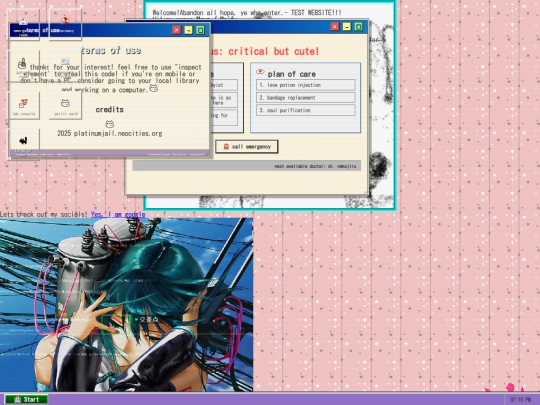540x405 pixels.
Task: Click the cat icon after 'working on a computer'
Action: pos(154,88)
